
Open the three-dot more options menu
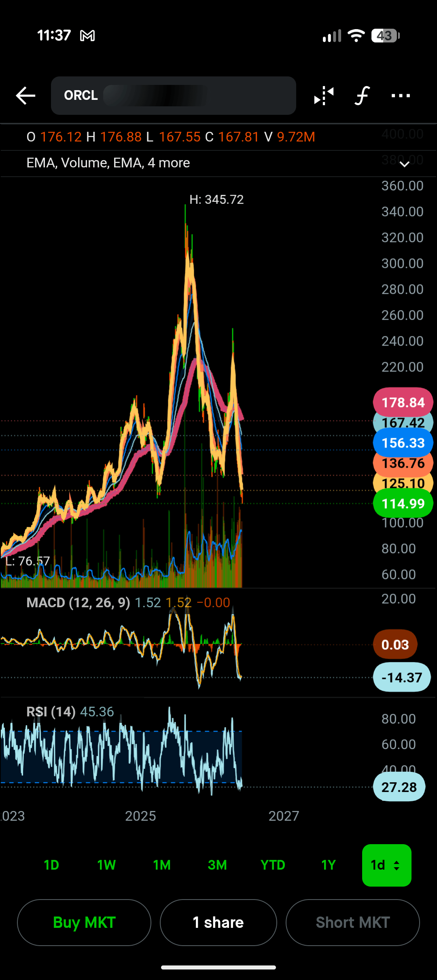pos(401,96)
